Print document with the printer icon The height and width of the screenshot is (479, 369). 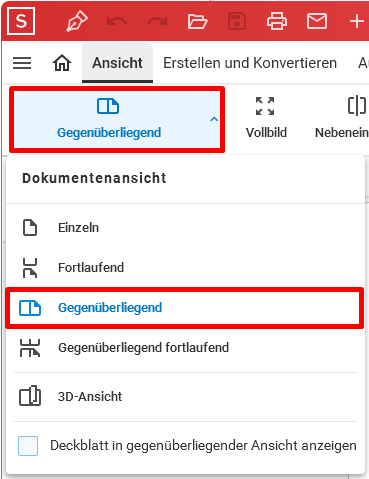[x=277, y=22]
